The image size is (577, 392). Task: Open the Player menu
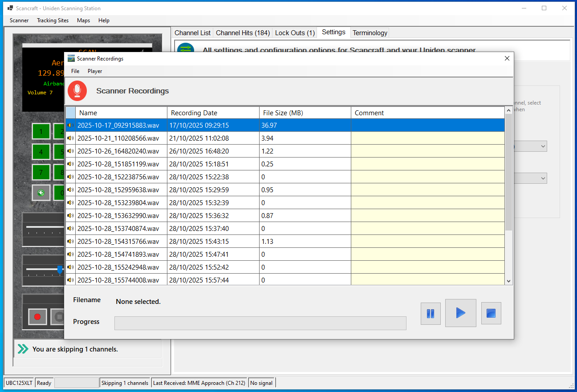pyautogui.click(x=95, y=71)
